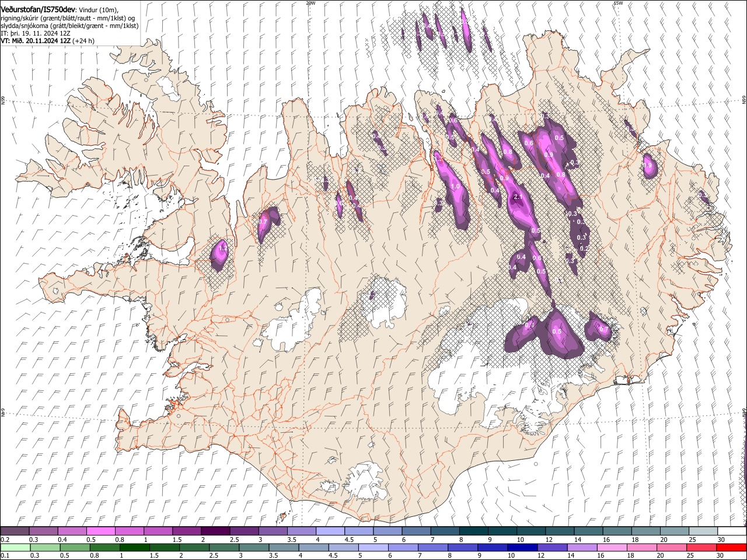
Task: Pick darkest purple snow swatch between 2 and 2.5
Action: point(215,531)
